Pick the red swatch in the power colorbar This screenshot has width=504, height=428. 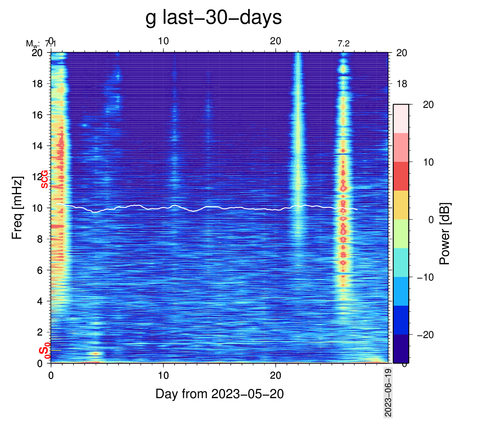tap(401, 176)
